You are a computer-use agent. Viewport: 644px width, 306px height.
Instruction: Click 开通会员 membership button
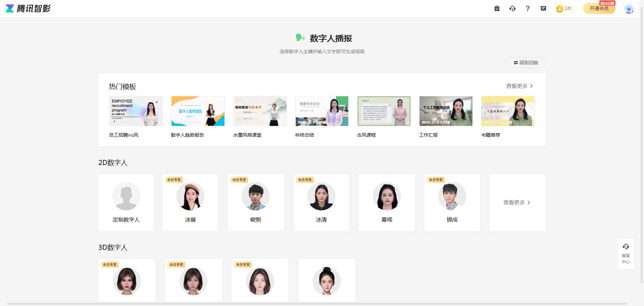click(599, 8)
